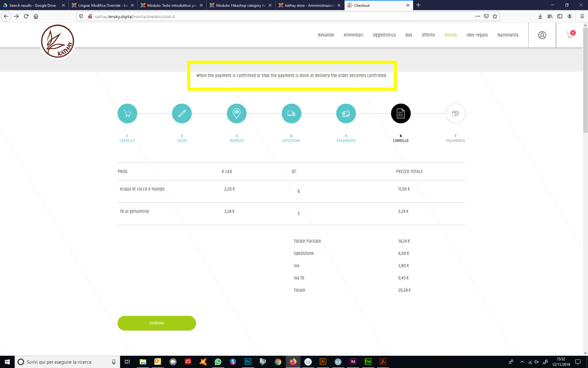Click the browser address bar URL
Viewport: 588px width, 368px height.
[135, 16]
